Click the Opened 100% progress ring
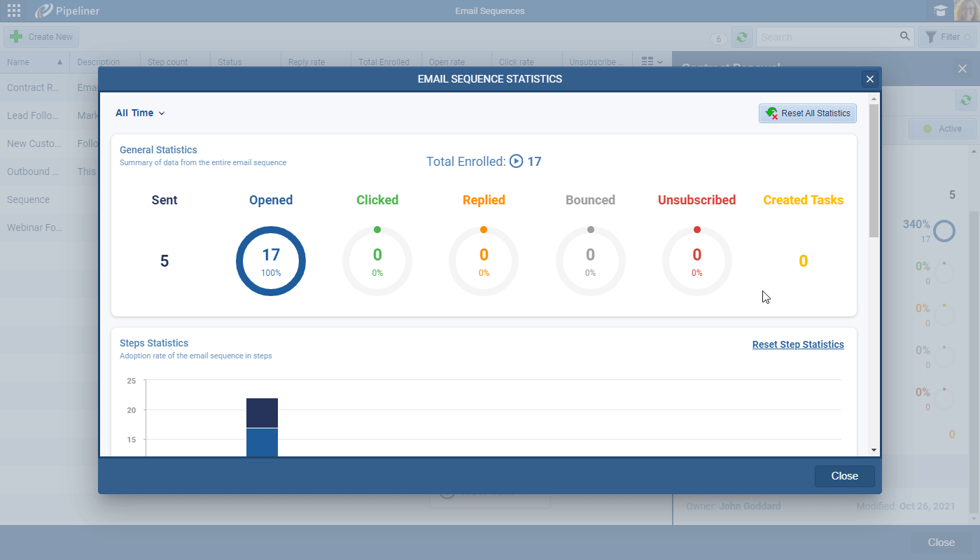The width and height of the screenshot is (980, 560). pyautogui.click(x=271, y=260)
